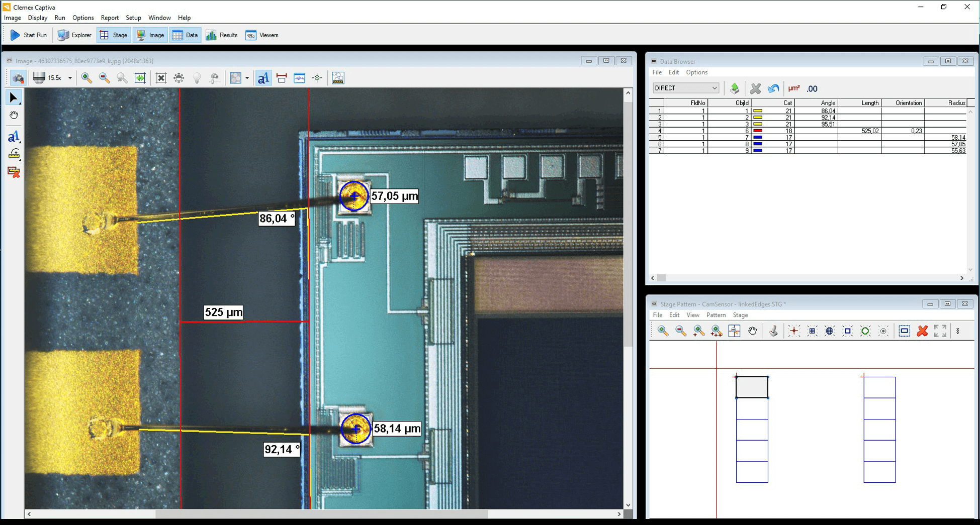Image resolution: width=980 pixels, height=525 pixels.
Task: Open the 15.5x objective magnification dropdown
Action: click(x=70, y=78)
